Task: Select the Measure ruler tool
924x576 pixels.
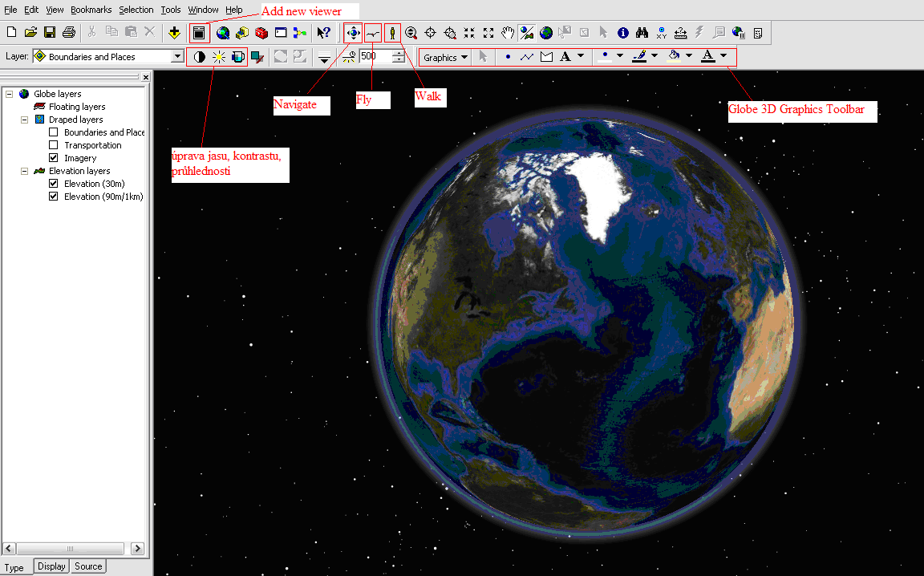Action: (681, 33)
